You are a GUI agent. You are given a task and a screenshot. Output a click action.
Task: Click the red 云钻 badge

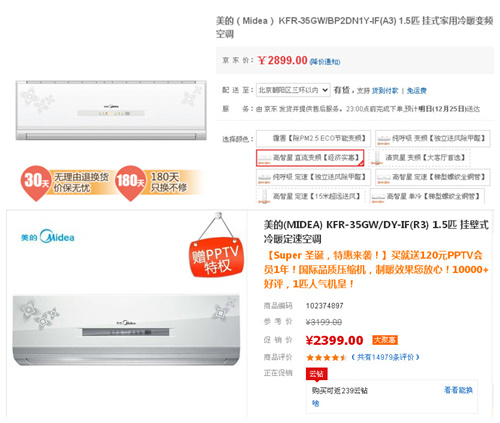point(317,374)
